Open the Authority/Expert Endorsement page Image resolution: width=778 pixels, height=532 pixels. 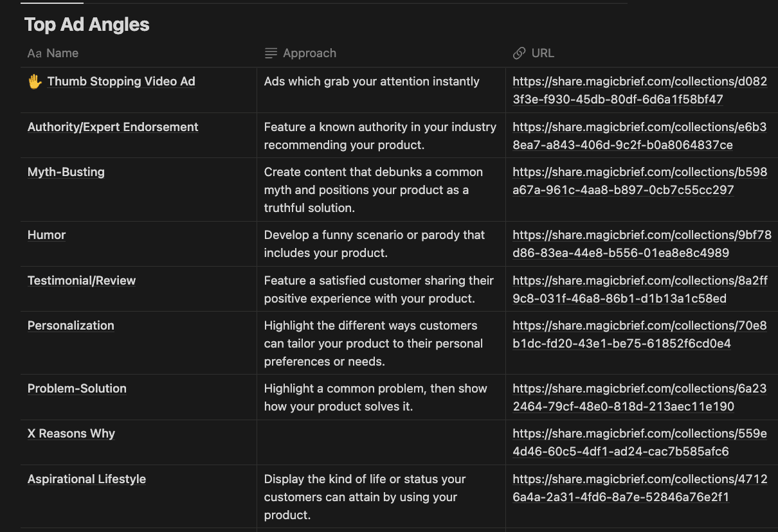pyautogui.click(x=113, y=127)
